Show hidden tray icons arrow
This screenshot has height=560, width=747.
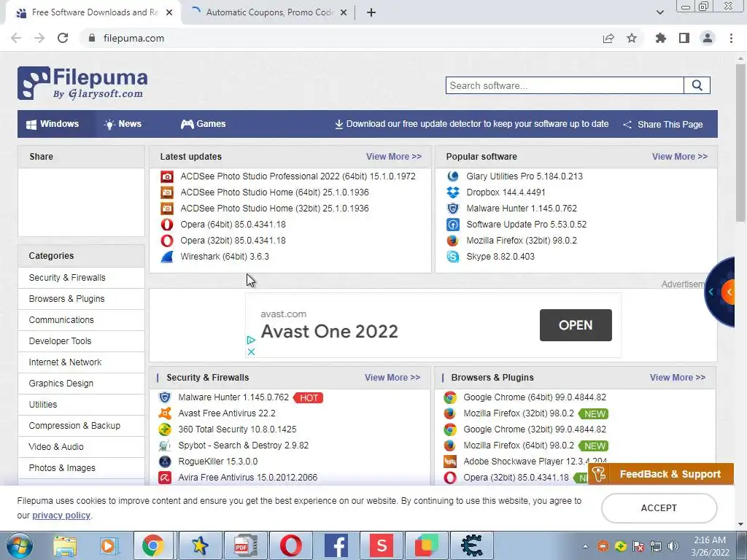coord(585,546)
